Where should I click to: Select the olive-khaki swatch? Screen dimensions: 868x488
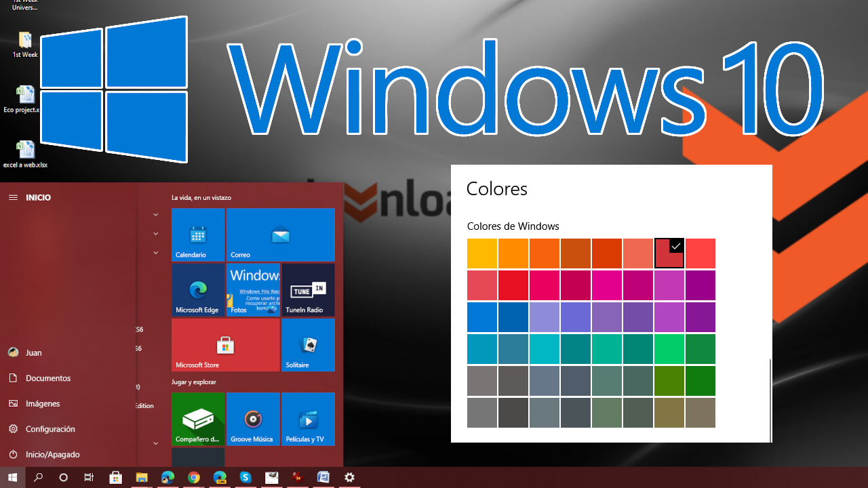669,413
